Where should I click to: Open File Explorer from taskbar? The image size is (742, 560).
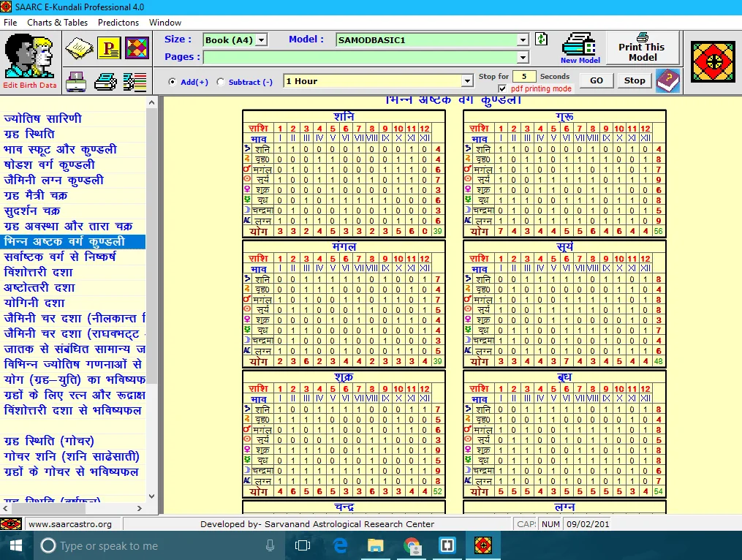point(375,546)
